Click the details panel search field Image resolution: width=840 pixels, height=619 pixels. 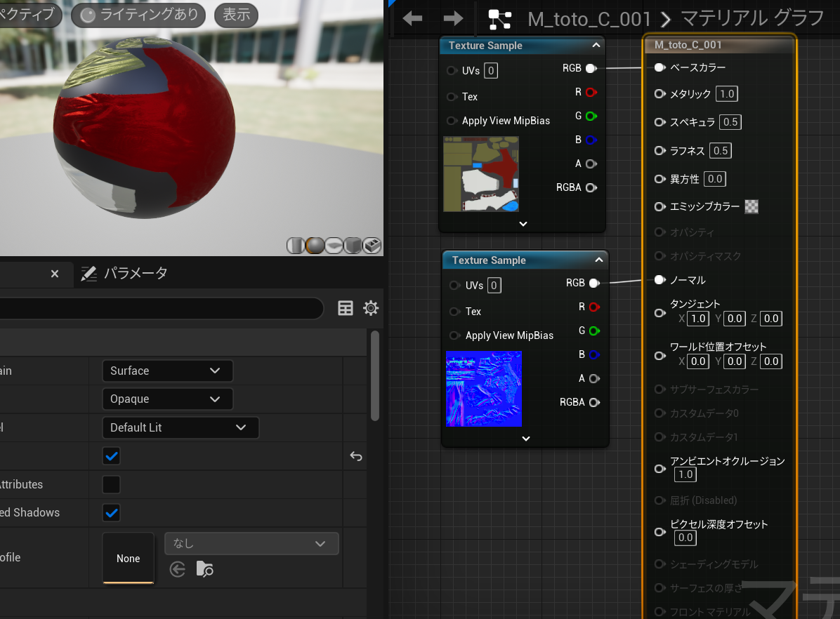click(x=161, y=308)
